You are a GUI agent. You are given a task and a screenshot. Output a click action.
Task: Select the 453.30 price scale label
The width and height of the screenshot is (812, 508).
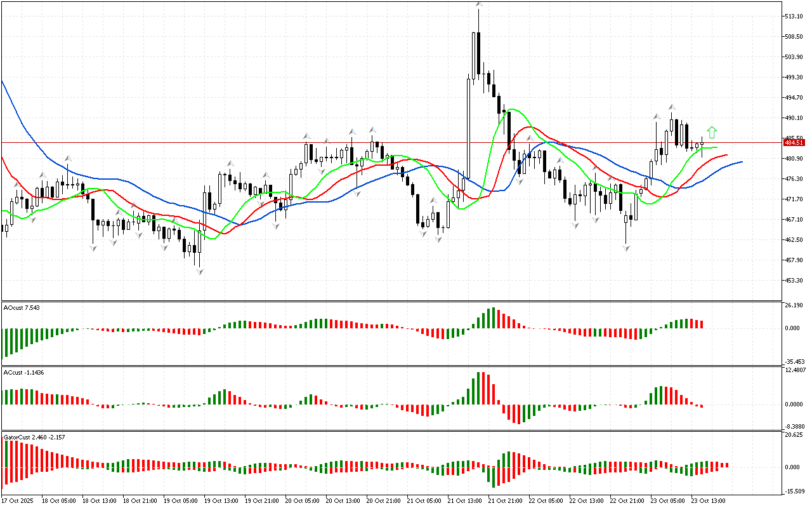point(794,280)
